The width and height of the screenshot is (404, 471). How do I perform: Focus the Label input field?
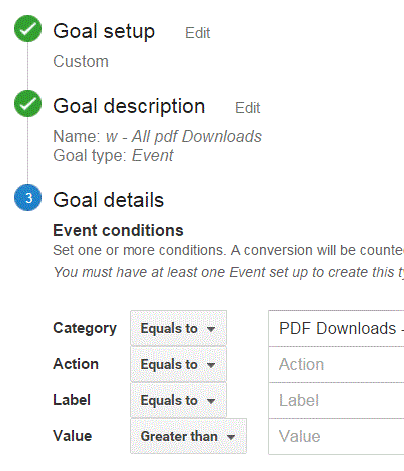[x=336, y=400]
